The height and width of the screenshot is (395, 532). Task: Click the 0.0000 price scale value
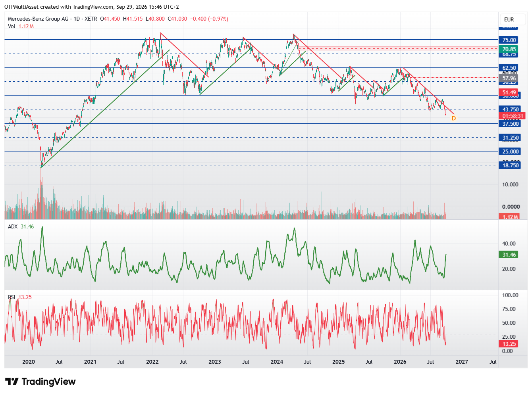[511, 207]
